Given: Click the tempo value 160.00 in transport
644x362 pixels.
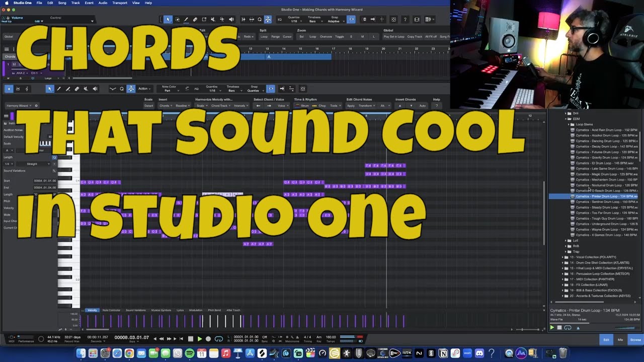Looking at the screenshot, I should pos(331,337).
